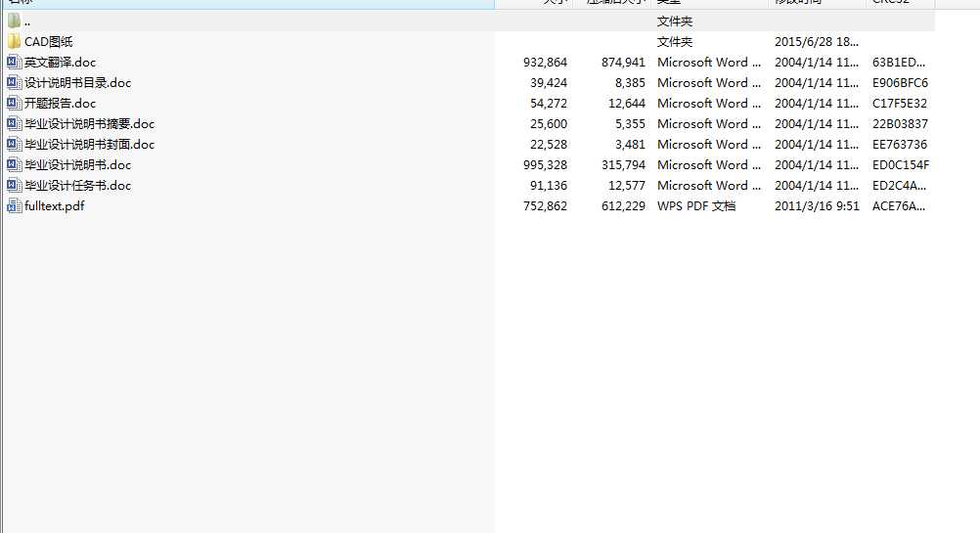Click Microsoft Word type in the 英文翻译.doc row
The height and width of the screenshot is (533, 980).
tap(709, 63)
